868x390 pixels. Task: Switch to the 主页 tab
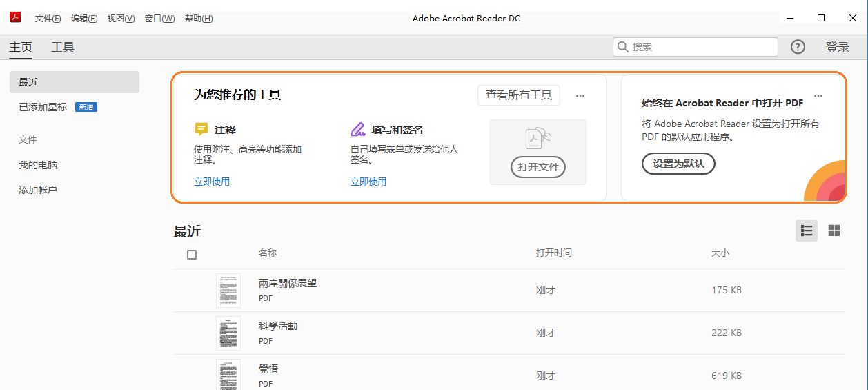[x=21, y=47]
